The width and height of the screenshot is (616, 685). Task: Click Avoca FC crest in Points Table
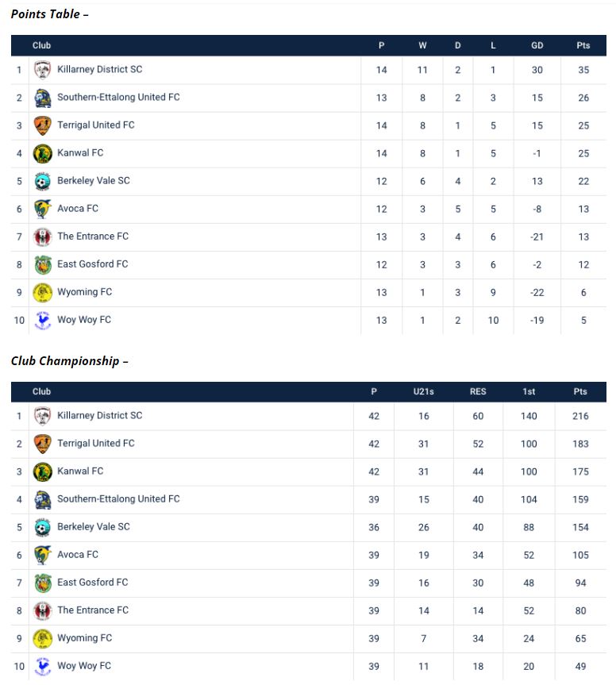(x=43, y=209)
